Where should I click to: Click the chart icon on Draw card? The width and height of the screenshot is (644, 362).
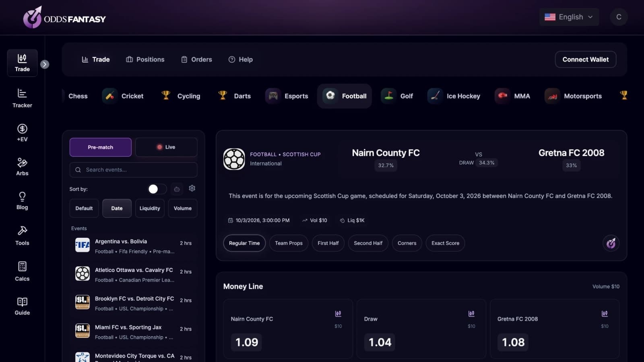pos(471,313)
